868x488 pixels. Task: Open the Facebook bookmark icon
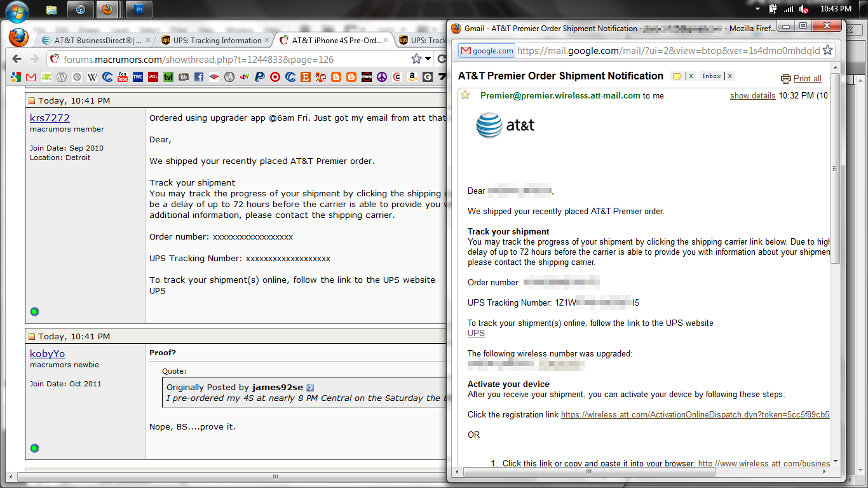pyautogui.click(x=199, y=77)
